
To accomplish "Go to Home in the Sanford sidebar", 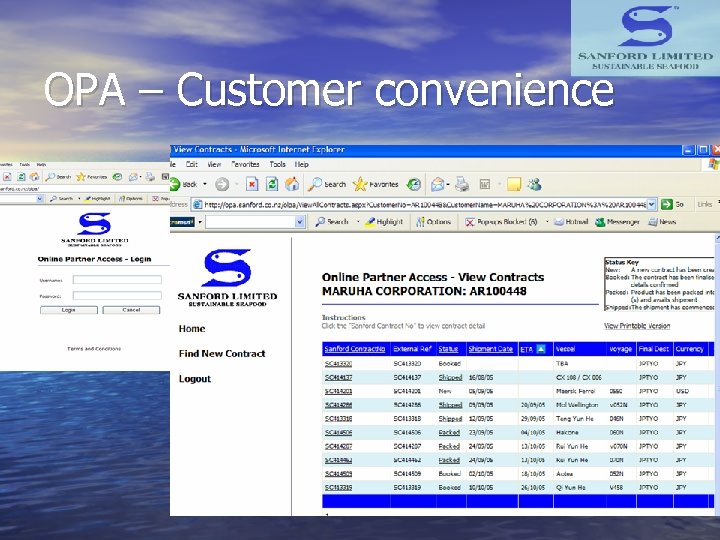I will tap(192, 329).
